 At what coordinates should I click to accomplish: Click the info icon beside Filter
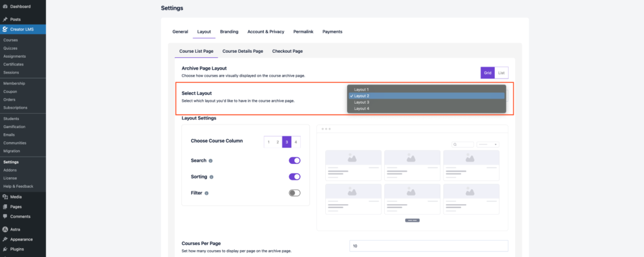pyautogui.click(x=205, y=193)
